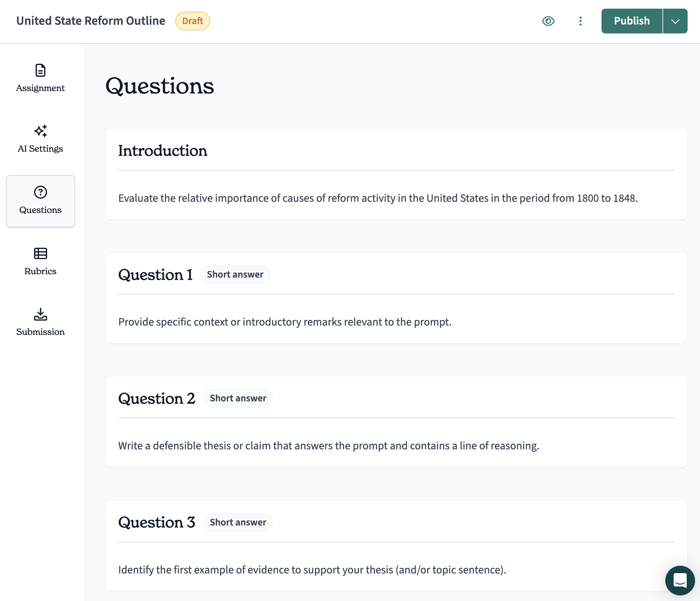Toggle preview visibility eye icon
Viewport: 700px width, 601px height.
[547, 20]
